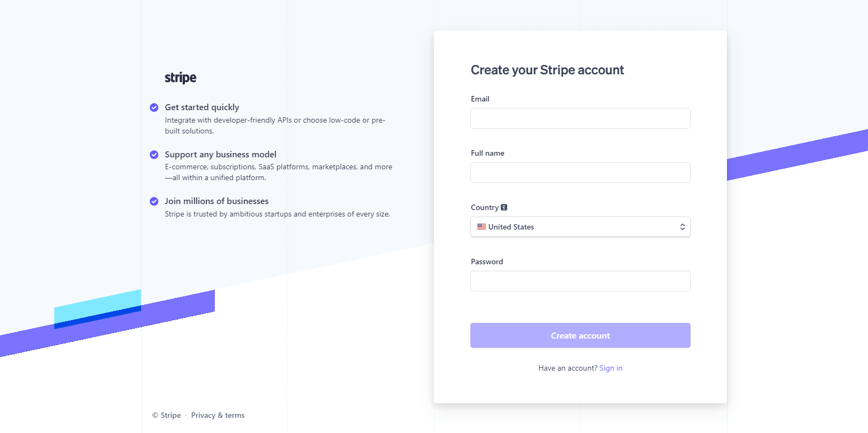Focus the Email input field

[580, 118]
